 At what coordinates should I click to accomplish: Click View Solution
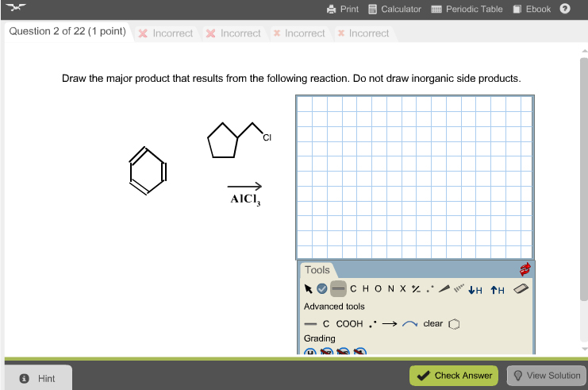point(547,376)
